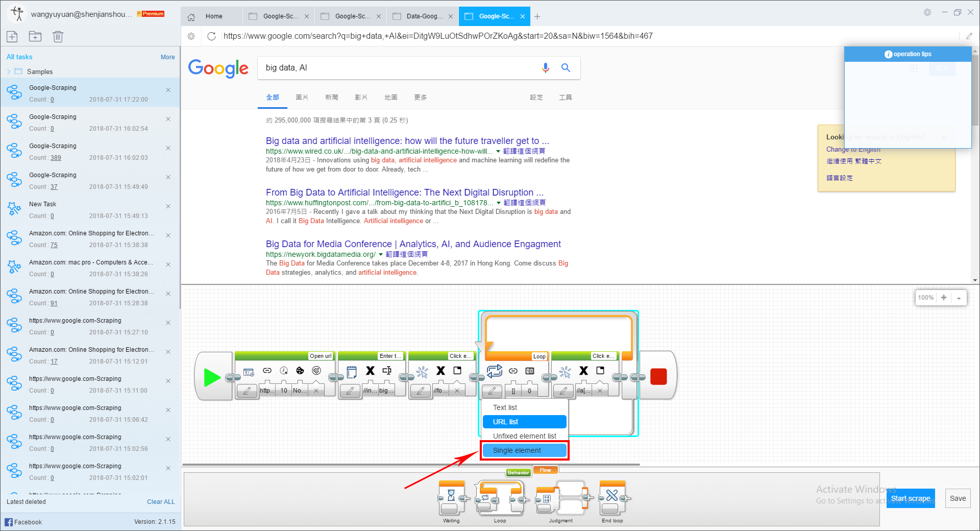The height and width of the screenshot is (531, 980).
Task: Delete the New Task entry with its X
Action: [168, 206]
